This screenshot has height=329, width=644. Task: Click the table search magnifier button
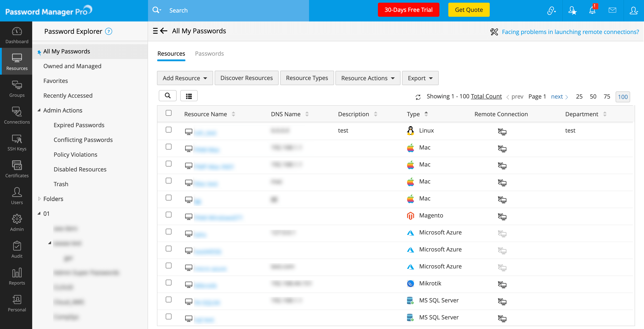[168, 96]
